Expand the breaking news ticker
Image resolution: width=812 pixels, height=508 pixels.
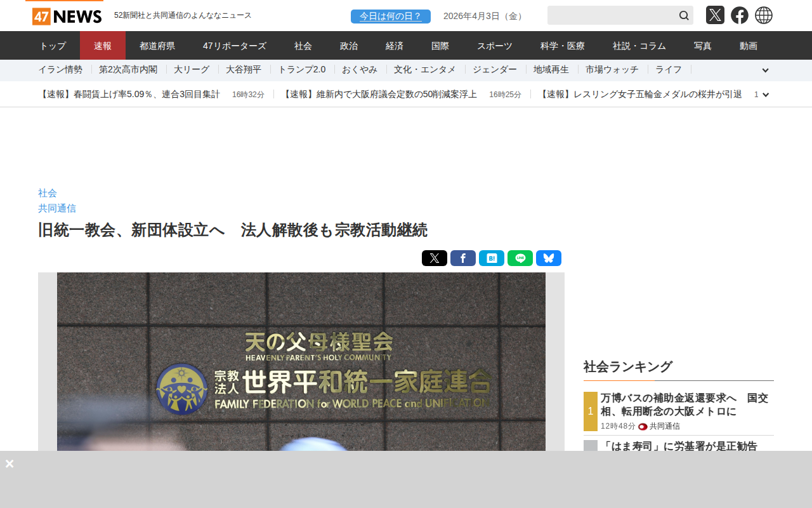(x=766, y=95)
